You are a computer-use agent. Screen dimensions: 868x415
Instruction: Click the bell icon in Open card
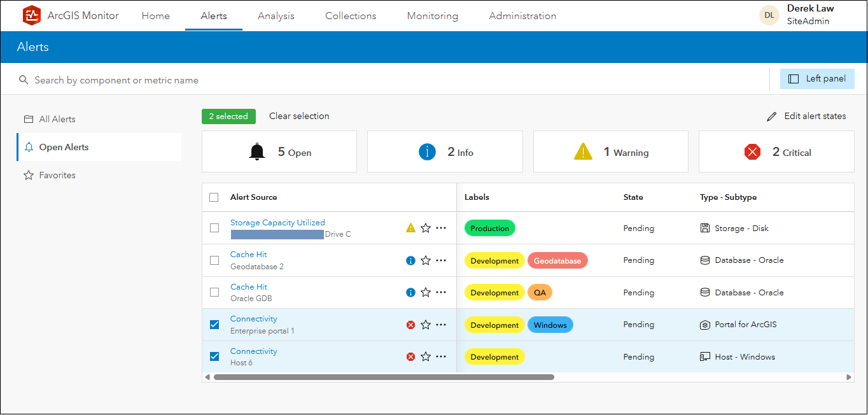[257, 151]
